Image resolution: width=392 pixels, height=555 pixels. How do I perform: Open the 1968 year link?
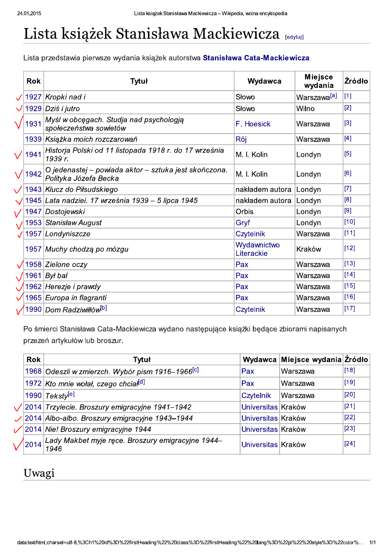pos(33,371)
